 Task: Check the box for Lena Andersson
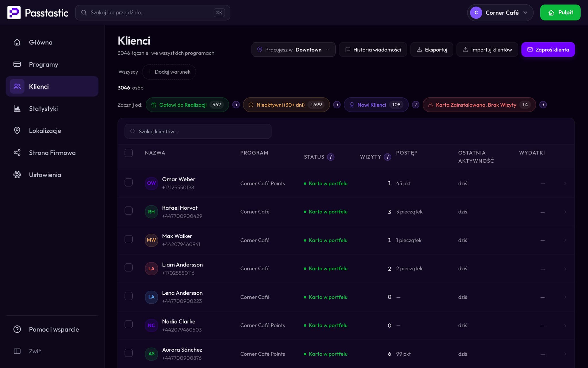coord(129,296)
